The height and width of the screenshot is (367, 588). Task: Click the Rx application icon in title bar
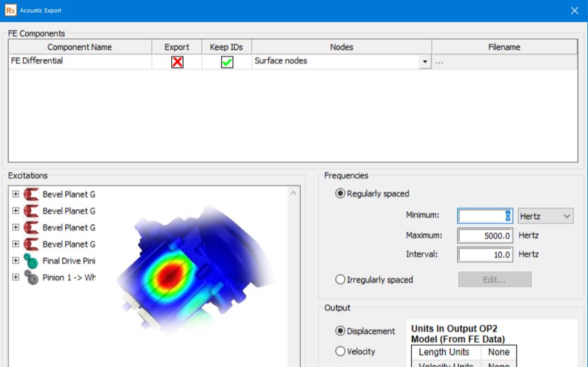tap(10, 10)
